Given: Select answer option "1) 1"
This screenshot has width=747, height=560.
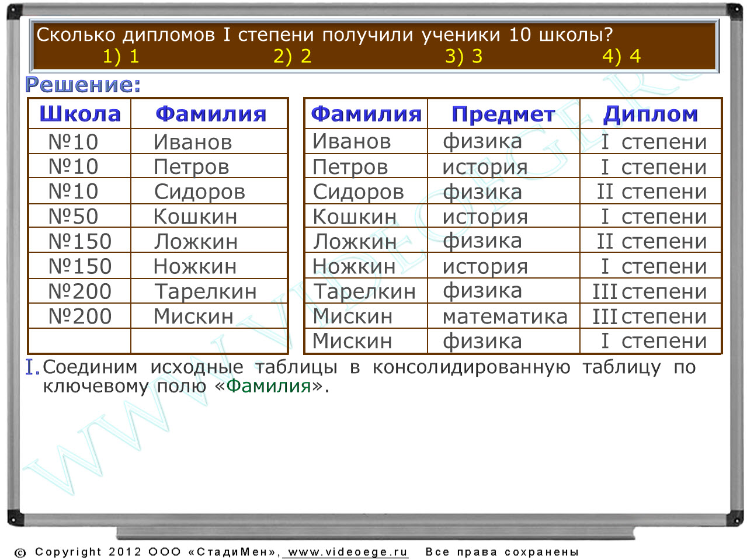Looking at the screenshot, I should [x=121, y=56].
